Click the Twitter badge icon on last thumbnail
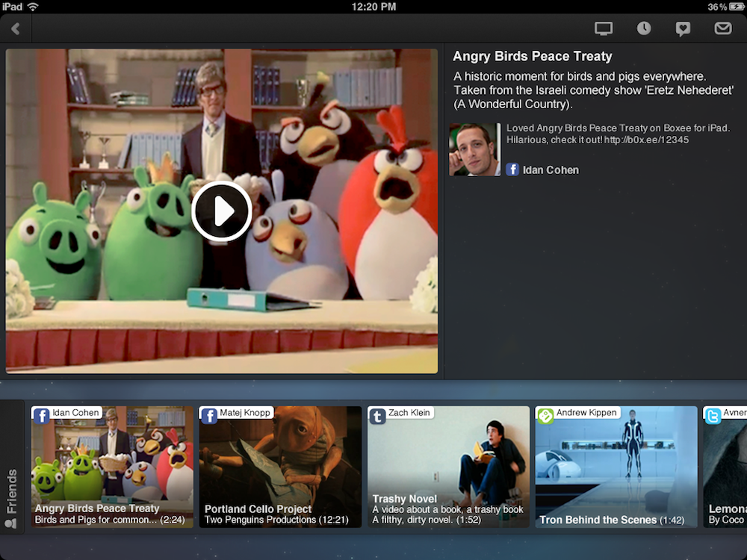 click(713, 416)
